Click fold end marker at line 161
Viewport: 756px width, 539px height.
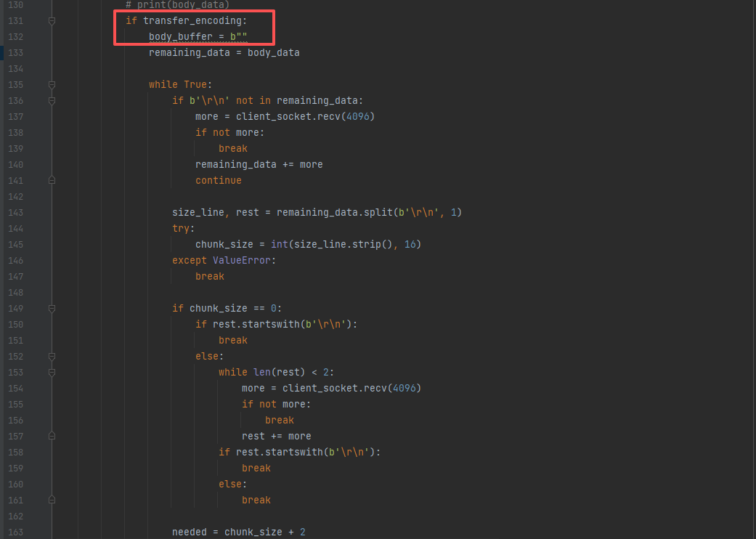point(52,500)
